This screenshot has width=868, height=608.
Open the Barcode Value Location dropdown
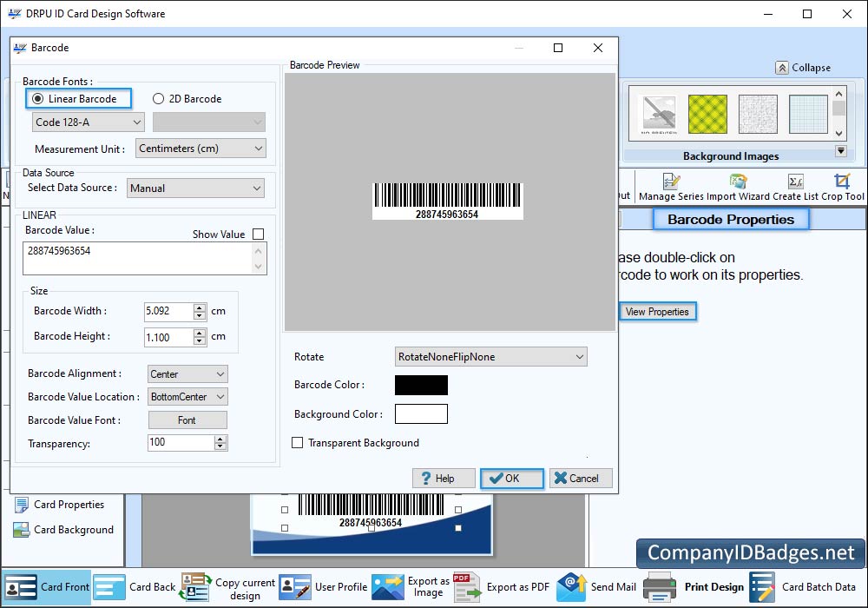(187, 397)
